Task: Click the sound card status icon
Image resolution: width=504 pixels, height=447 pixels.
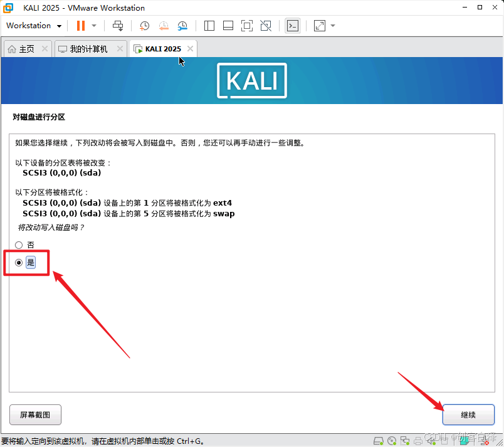Action: click(431, 441)
